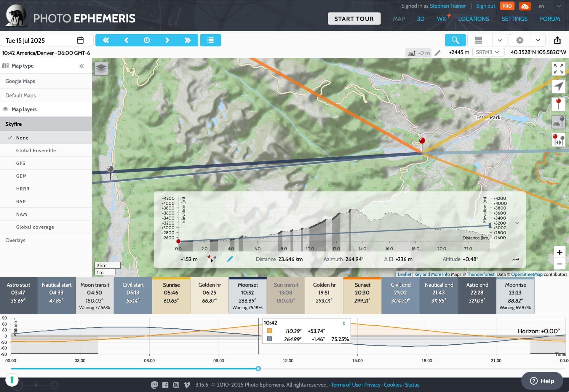Jump back one day with double-left arrows
Image resolution: width=569 pixels, height=392 pixels.
tap(106, 40)
